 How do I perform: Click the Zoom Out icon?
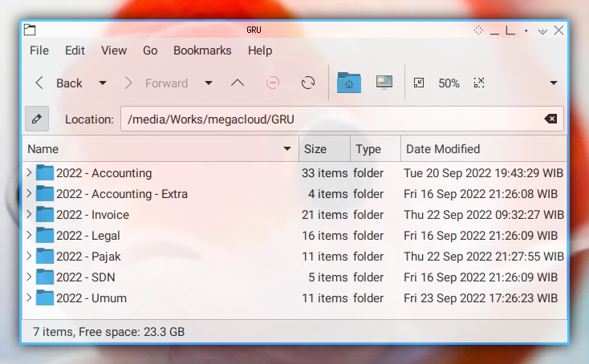[x=419, y=83]
